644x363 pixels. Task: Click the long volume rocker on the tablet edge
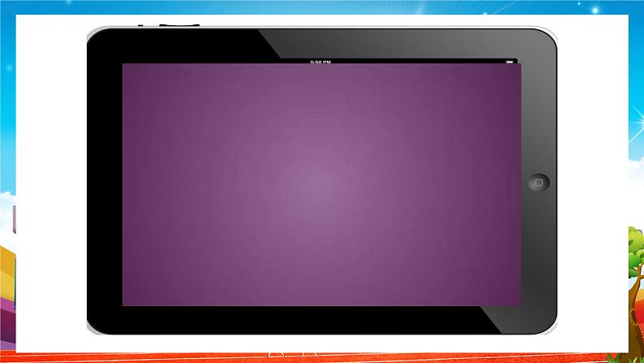(179, 25)
